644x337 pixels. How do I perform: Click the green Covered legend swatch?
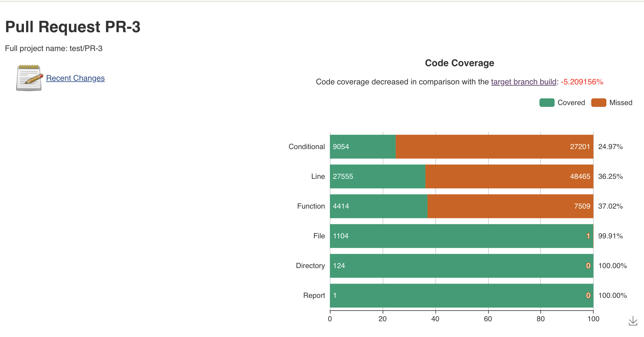coord(547,103)
